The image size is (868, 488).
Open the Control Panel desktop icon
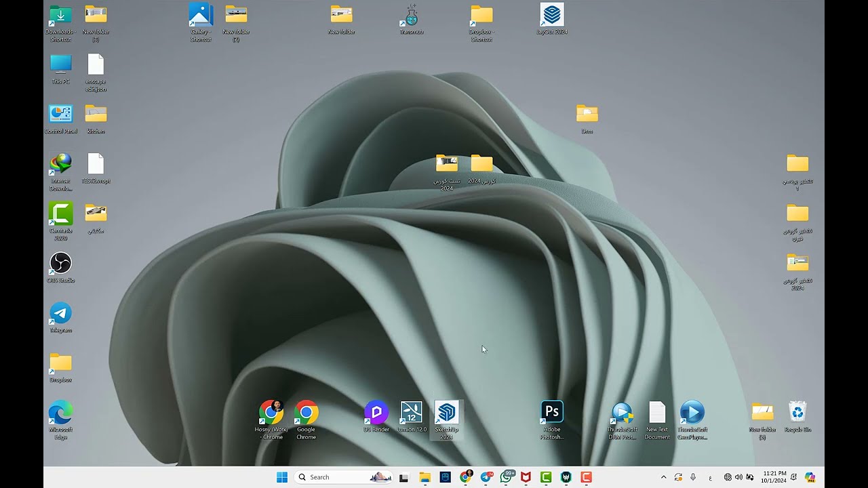pos(60,119)
